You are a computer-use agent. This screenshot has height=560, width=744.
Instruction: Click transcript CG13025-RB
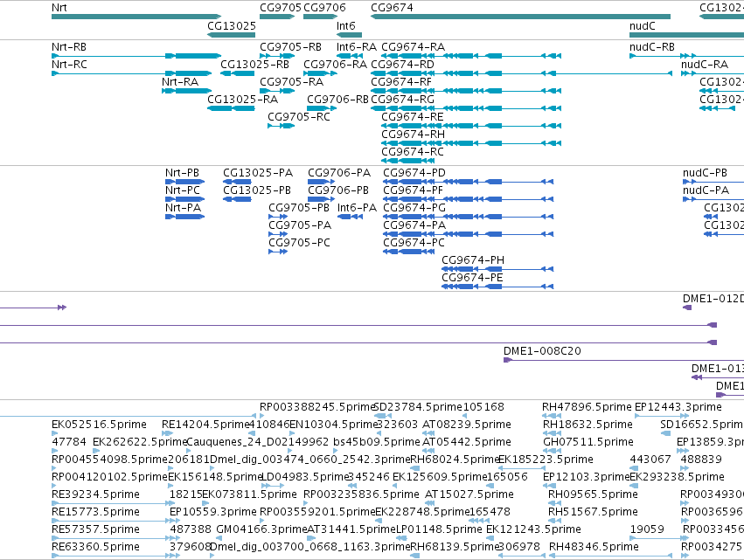point(237,73)
